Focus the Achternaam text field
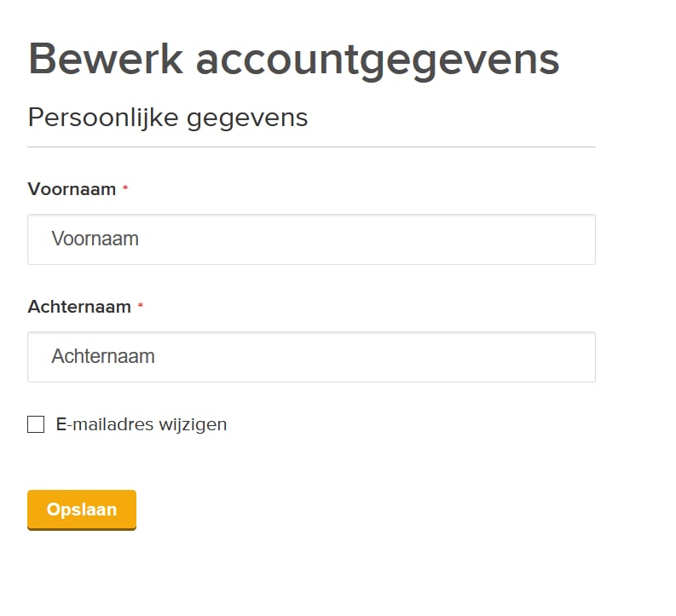676x616 pixels. [311, 357]
